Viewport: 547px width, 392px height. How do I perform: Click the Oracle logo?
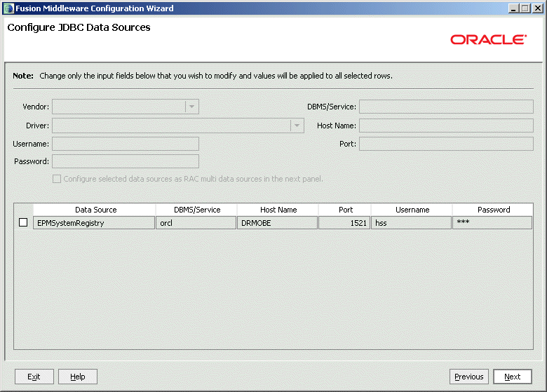[488, 39]
